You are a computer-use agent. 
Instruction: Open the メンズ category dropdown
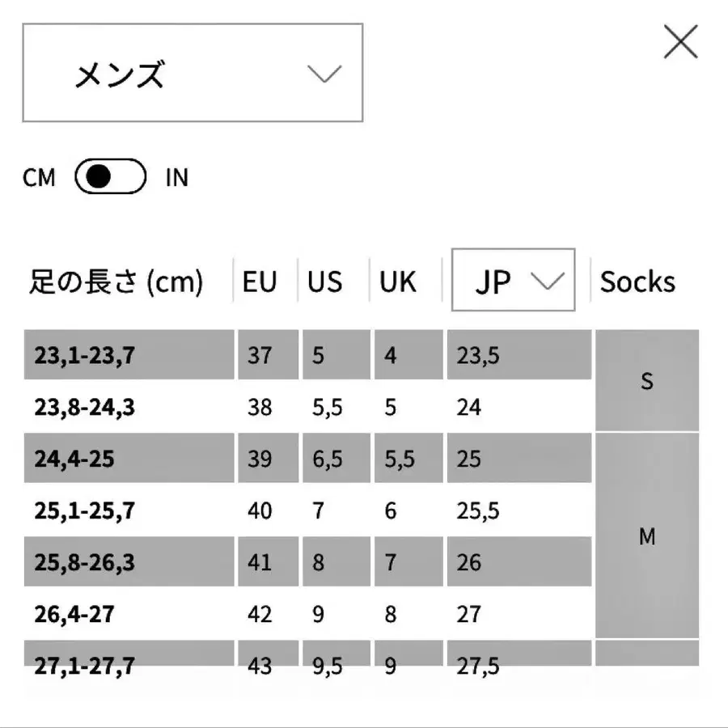[192, 74]
